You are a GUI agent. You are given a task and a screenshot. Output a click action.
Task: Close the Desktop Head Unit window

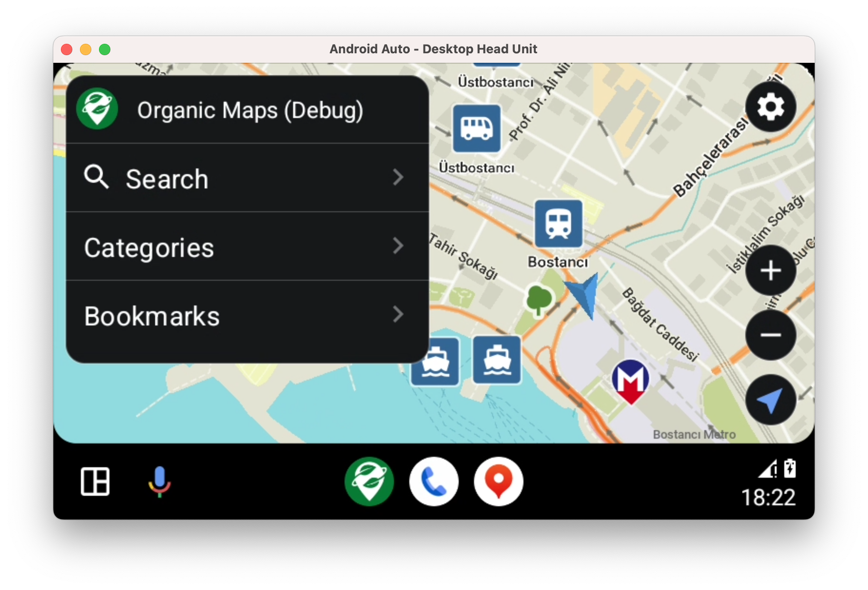67,49
